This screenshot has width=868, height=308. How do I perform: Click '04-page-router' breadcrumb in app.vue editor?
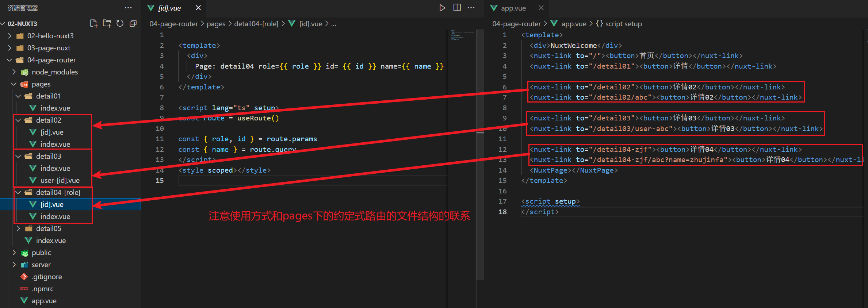pos(516,24)
